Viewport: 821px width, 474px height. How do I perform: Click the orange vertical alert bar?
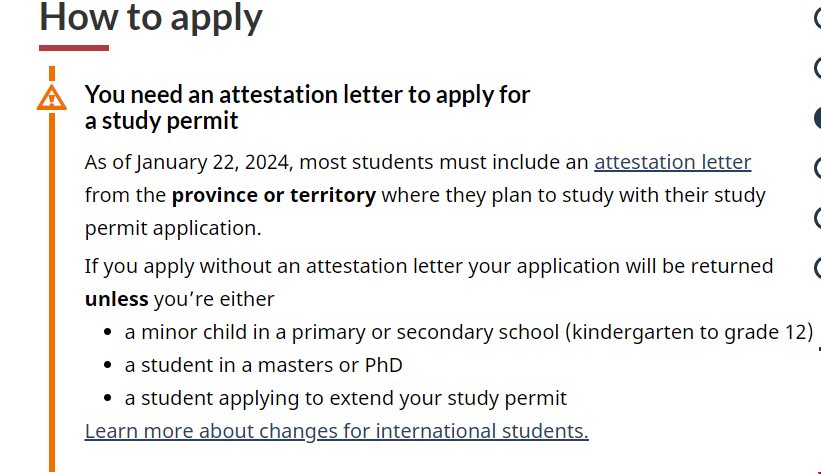[x=52, y=300]
